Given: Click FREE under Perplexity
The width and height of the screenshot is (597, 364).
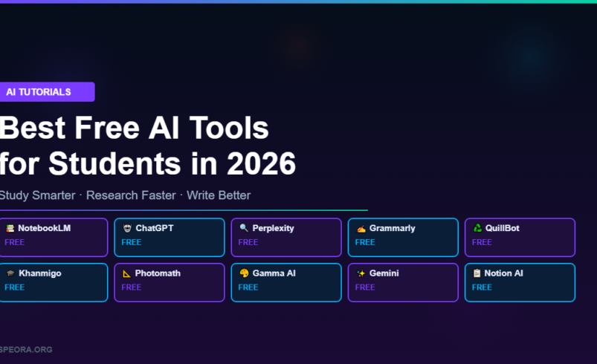Looking at the screenshot, I should point(248,242).
